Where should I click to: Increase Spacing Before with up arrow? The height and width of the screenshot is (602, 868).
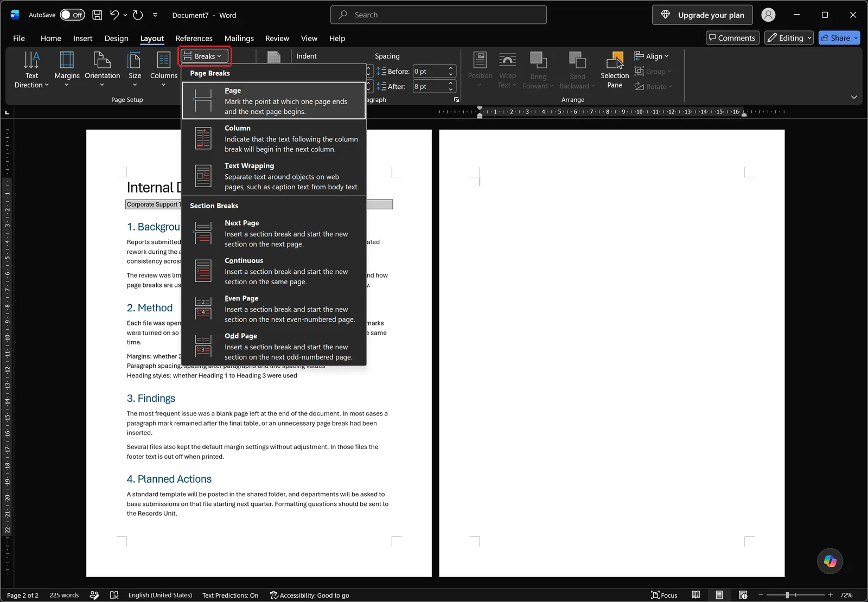coord(451,68)
